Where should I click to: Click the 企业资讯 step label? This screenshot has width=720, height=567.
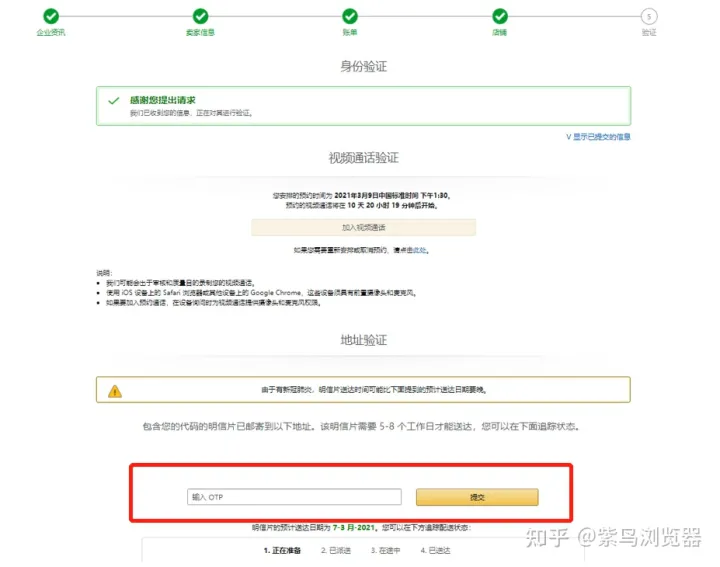[51, 32]
